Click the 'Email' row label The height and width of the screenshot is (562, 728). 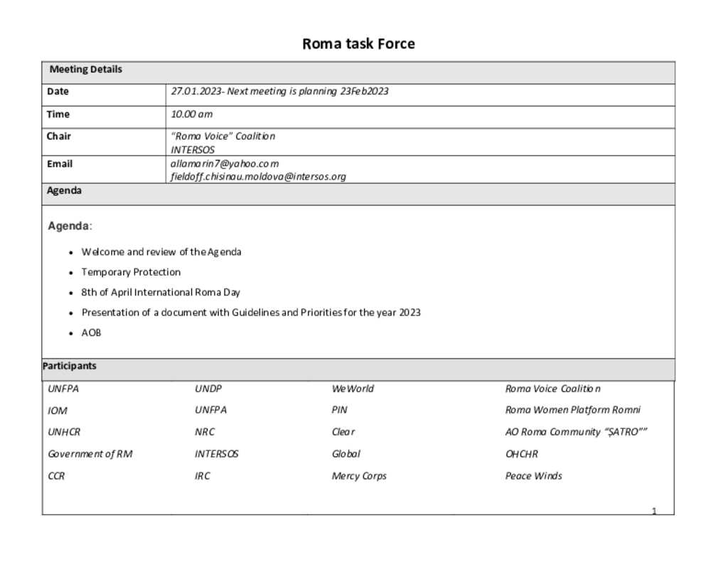click(x=60, y=164)
